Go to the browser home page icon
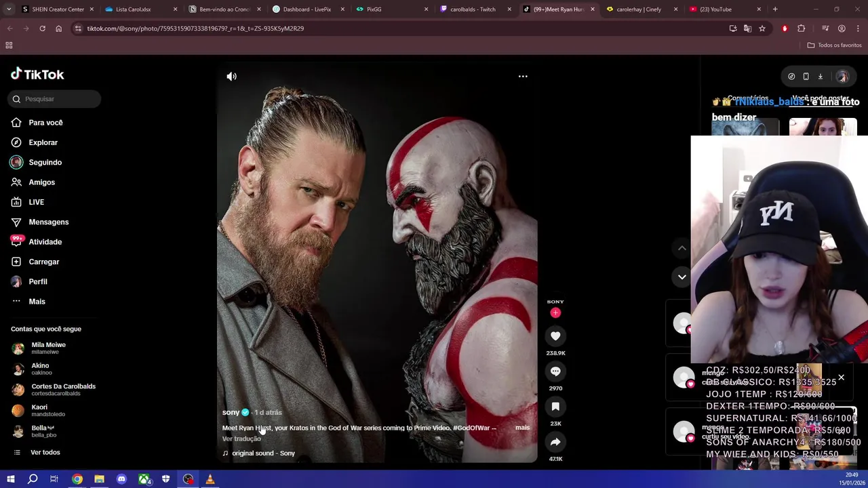This screenshot has width=868, height=488. [58, 28]
